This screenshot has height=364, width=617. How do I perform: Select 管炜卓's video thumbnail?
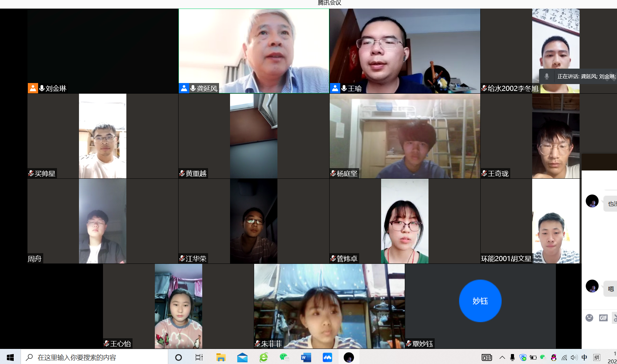(404, 221)
